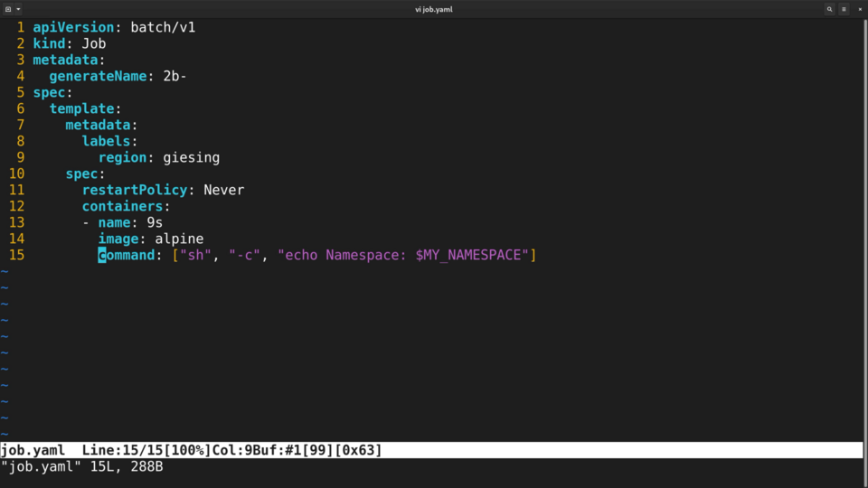
Task: Click the 'image' key
Action: point(118,239)
